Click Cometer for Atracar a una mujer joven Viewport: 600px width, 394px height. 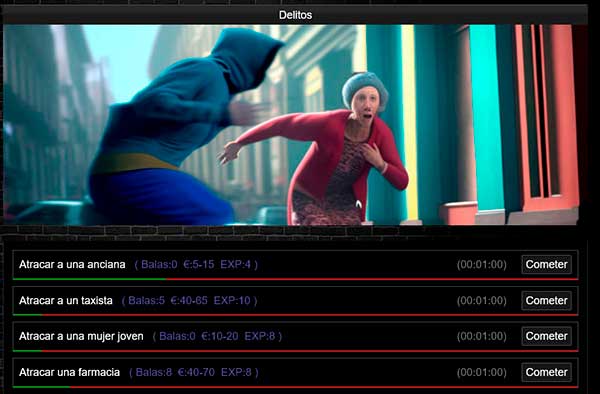(546, 336)
